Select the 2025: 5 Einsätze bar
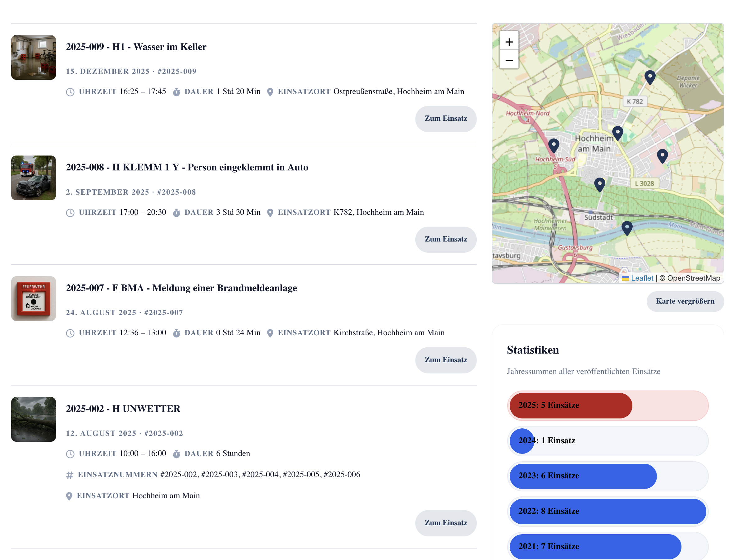Viewport: 738px width, 560px height. click(x=571, y=405)
